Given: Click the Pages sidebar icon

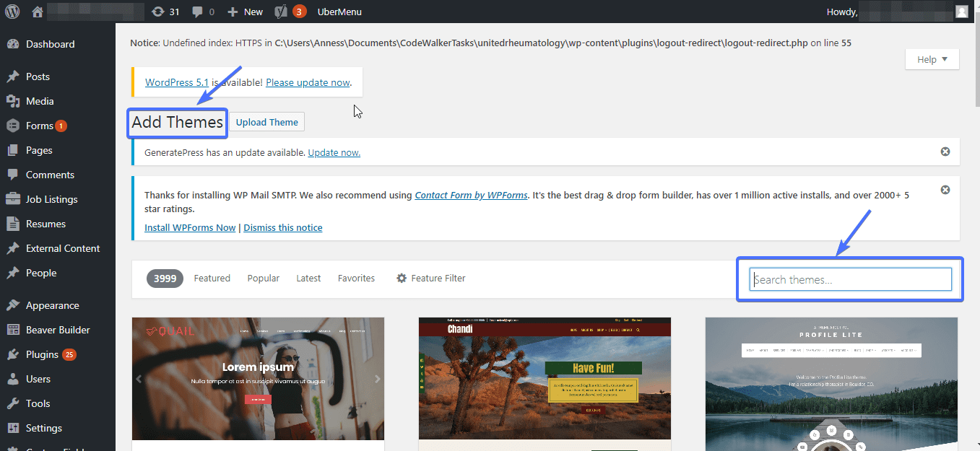Looking at the screenshot, I should [13, 150].
